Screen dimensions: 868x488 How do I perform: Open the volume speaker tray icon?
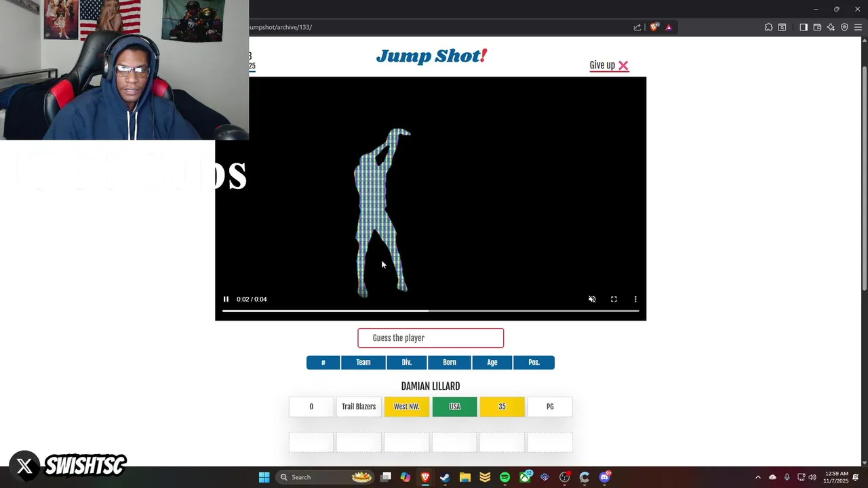coord(812,477)
